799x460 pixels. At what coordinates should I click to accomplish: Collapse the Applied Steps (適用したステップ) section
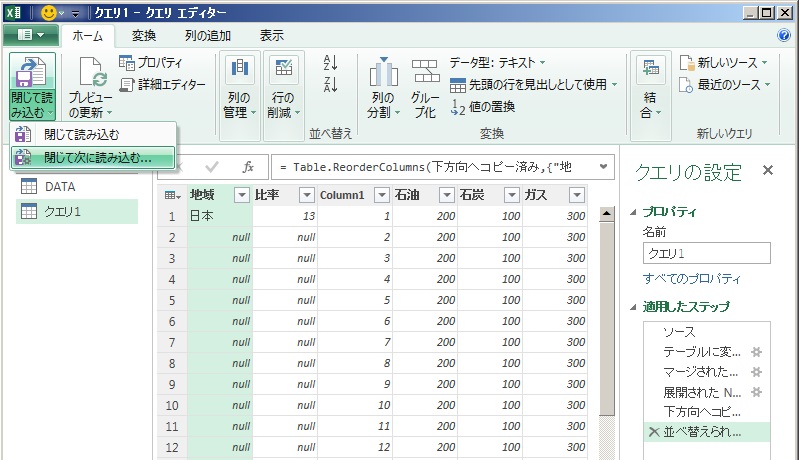coord(633,307)
